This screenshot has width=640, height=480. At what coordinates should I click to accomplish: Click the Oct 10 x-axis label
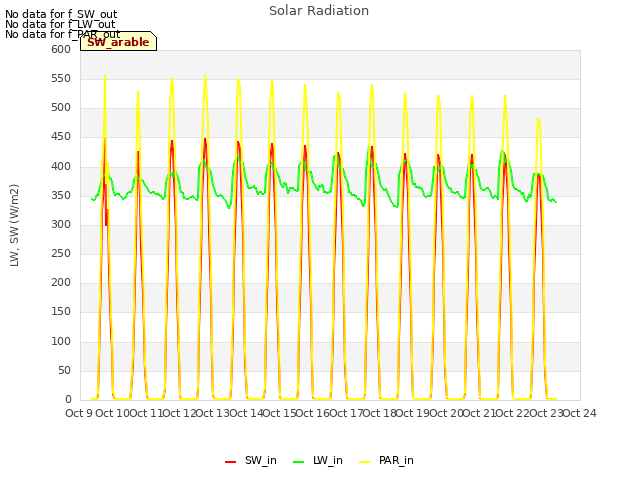(x=112, y=413)
